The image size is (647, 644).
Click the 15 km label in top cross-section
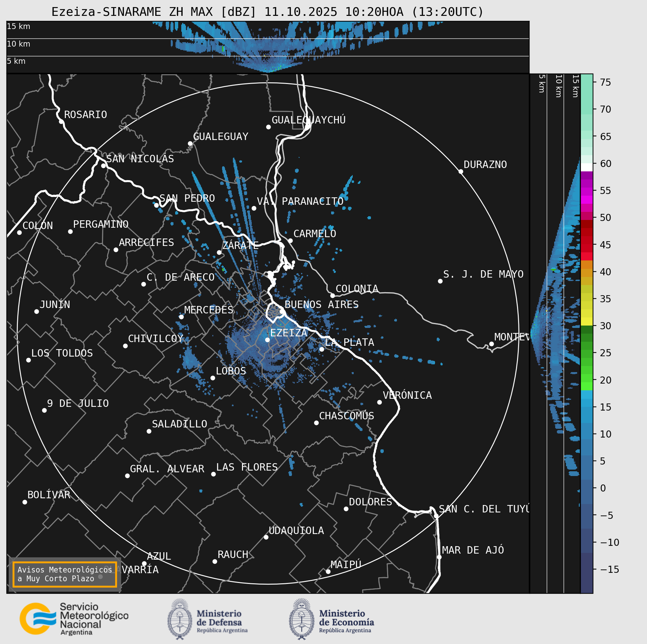(19, 26)
